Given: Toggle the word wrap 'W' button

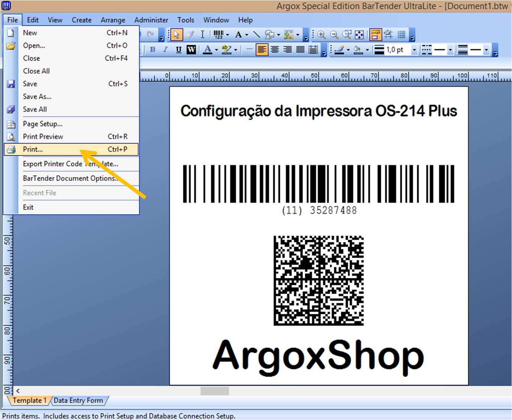Looking at the screenshot, I should tap(191, 50).
